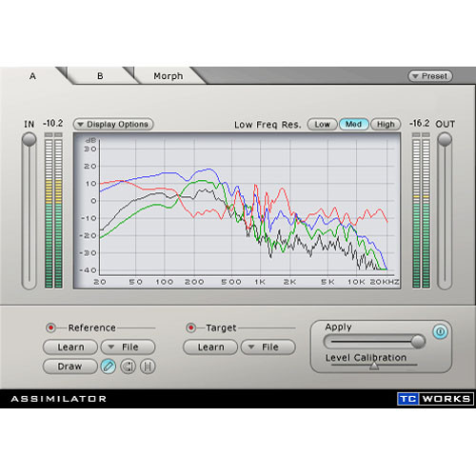Set Low Freq Res. to Low
The image size is (476, 476).
[322, 124]
